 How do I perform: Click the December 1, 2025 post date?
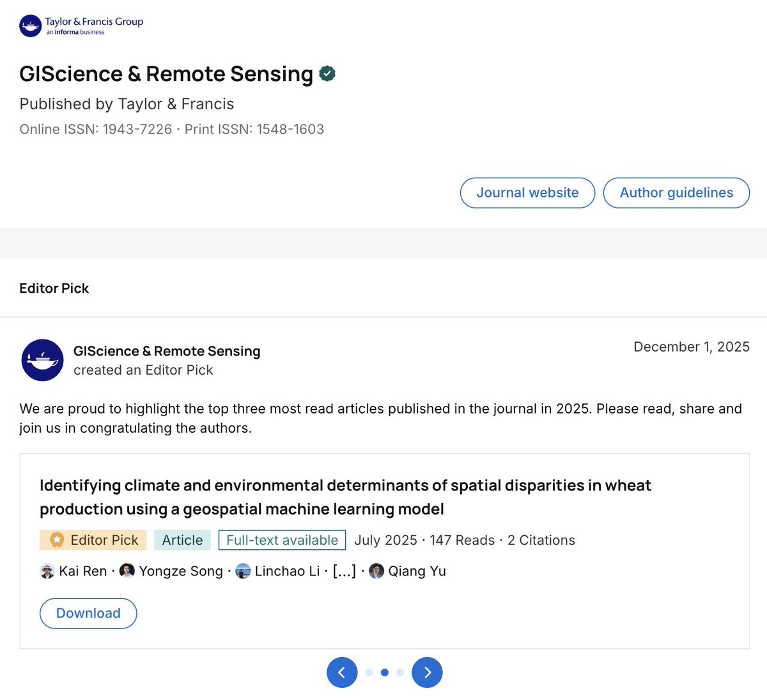pos(692,346)
